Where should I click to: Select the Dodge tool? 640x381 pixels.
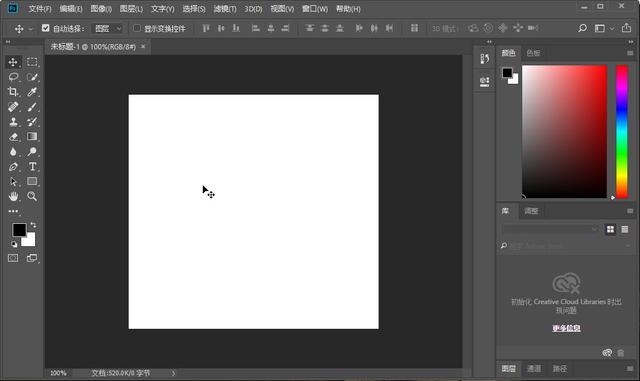pos(32,152)
